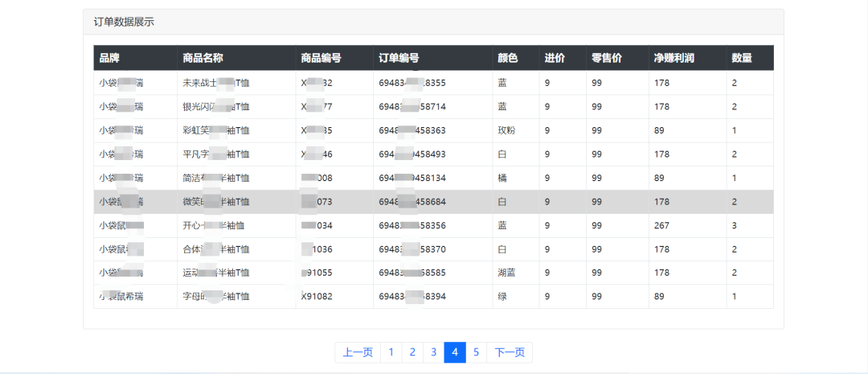Click the order number ending in 58370
868x374 pixels.
(412, 250)
